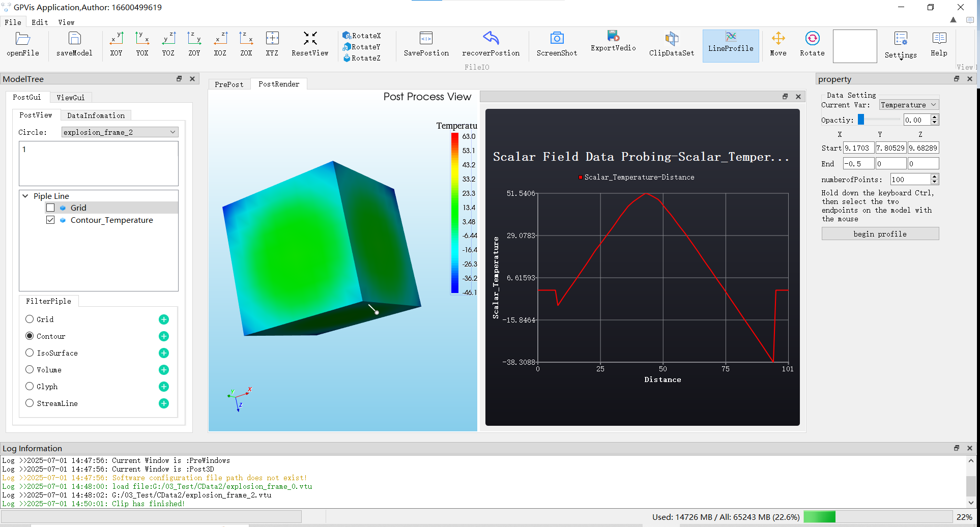Select the Grid filter radio button
Viewport: 980px width, 527px height.
click(30, 319)
